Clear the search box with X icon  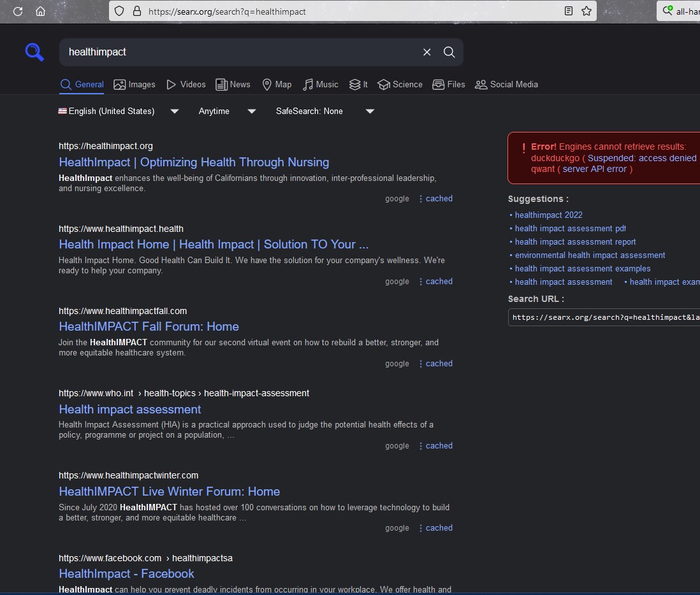427,52
